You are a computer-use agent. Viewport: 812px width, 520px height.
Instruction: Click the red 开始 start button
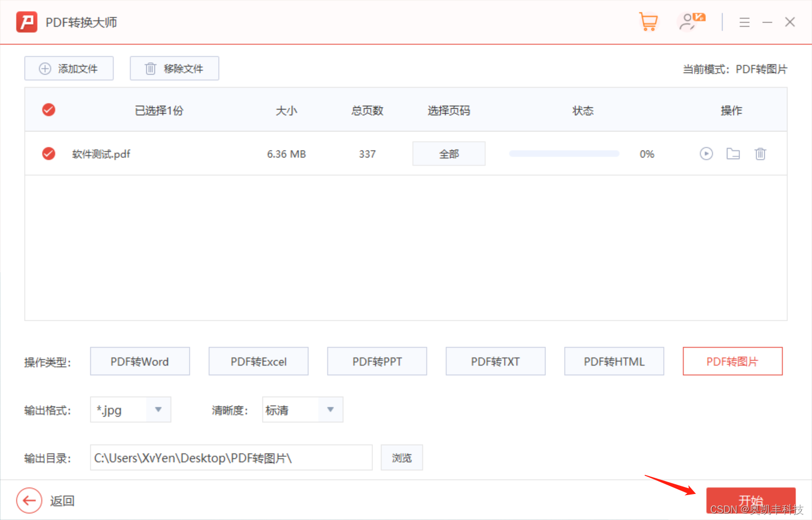coord(751,501)
